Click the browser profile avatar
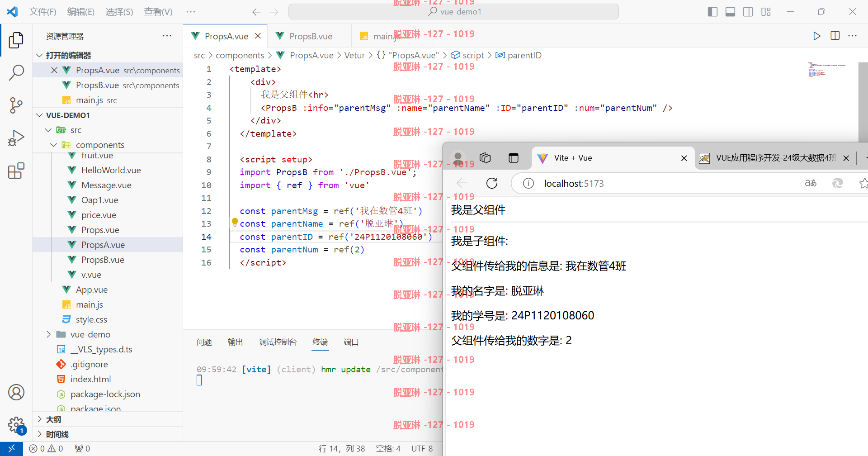The width and height of the screenshot is (868, 456). (x=458, y=158)
